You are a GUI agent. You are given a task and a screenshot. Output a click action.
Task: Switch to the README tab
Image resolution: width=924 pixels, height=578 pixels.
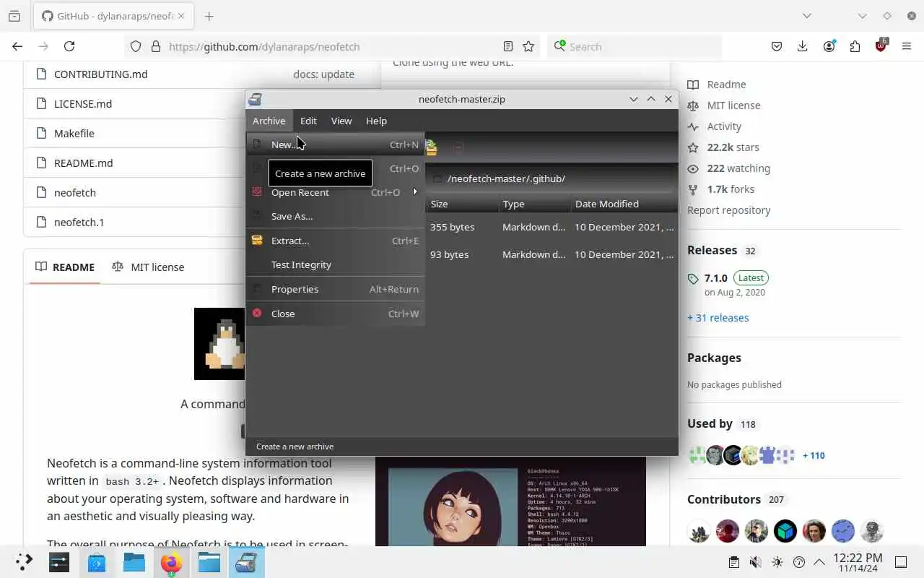pyautogui.click(x=65, y=267)
